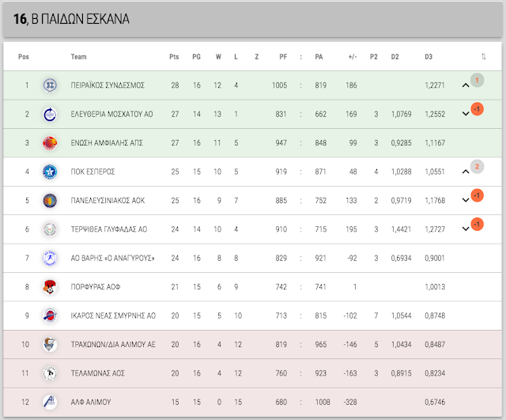Expand the up chevron for ΠΕΙΡΑΪΚΟΣ ΣΥΝΔΕΣΜΟΣ
Viewport: 506px width, 420px height.
466,85
